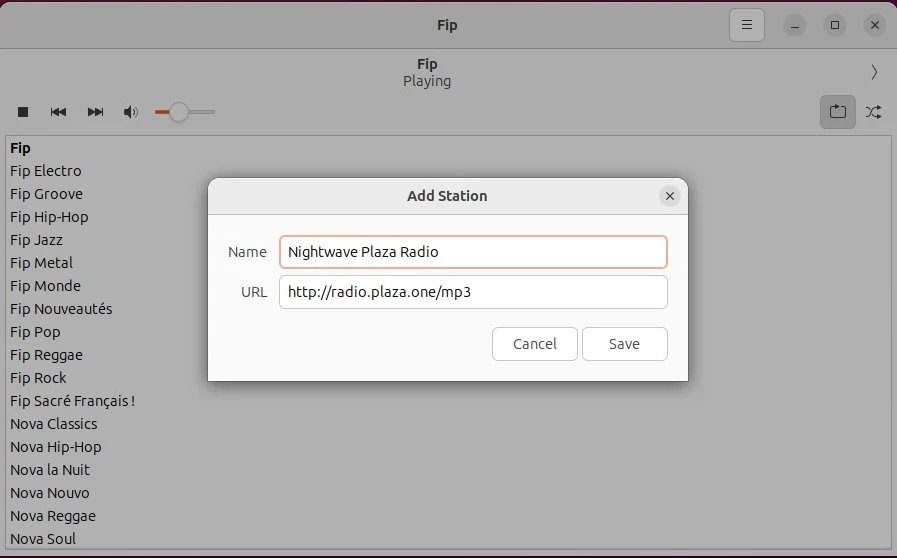Cancel adding the station

tap(535, 344)
